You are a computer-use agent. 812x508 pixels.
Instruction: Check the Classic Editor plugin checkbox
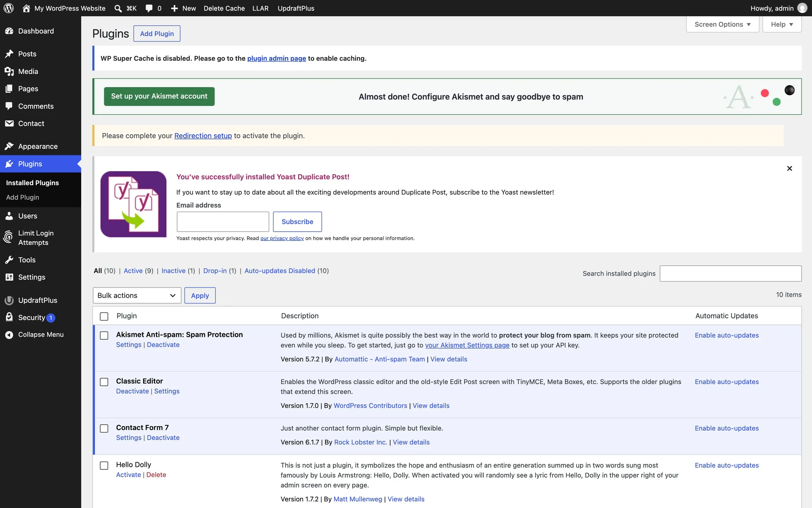click(x=104, y=382)
